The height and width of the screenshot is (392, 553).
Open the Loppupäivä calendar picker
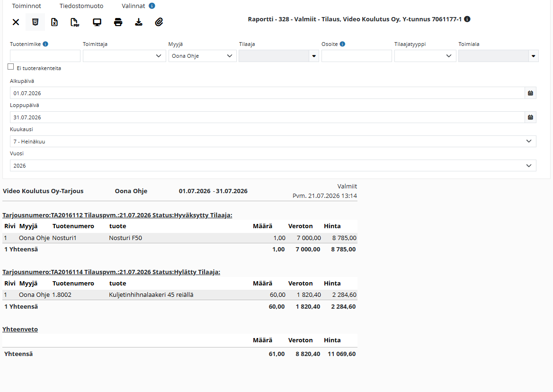(x=530, y=117)
